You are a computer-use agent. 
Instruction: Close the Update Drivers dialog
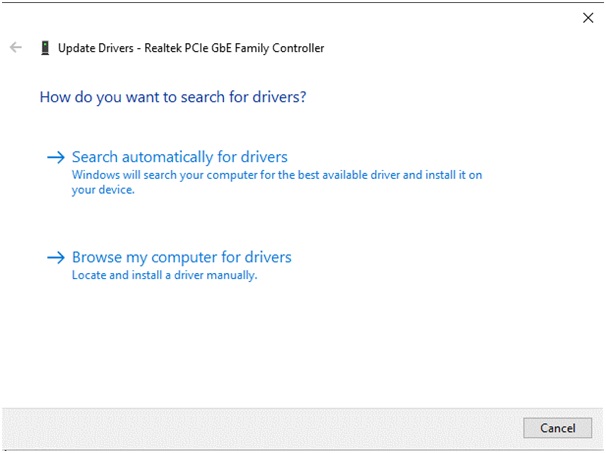point(588,17)
